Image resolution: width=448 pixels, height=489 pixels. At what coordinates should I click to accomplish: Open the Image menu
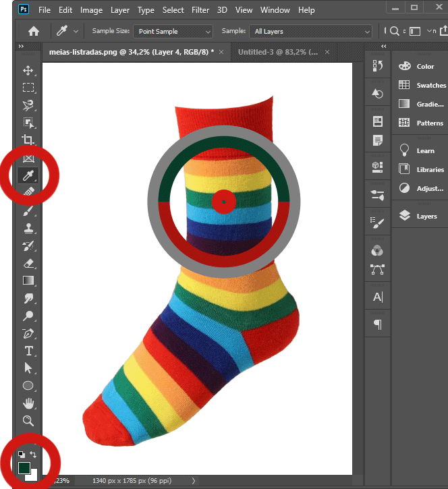pyautogui.click(x=91, y=10)
